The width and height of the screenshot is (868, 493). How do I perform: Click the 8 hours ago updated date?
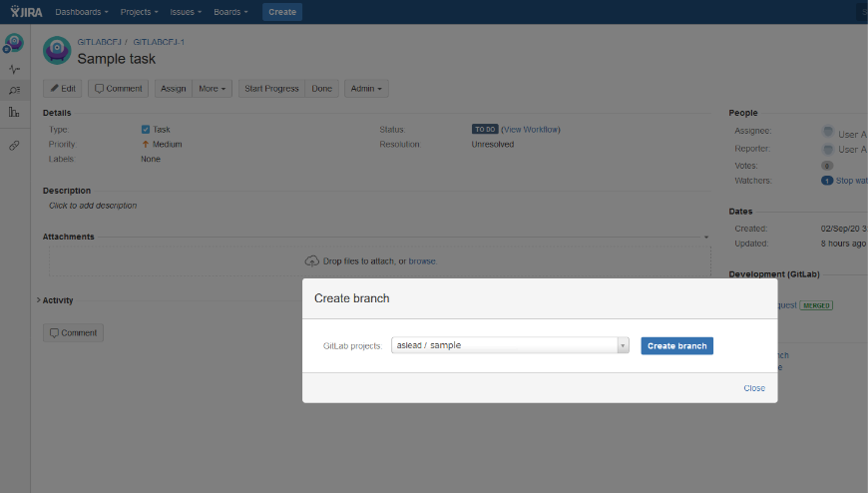tap(843, 244)
